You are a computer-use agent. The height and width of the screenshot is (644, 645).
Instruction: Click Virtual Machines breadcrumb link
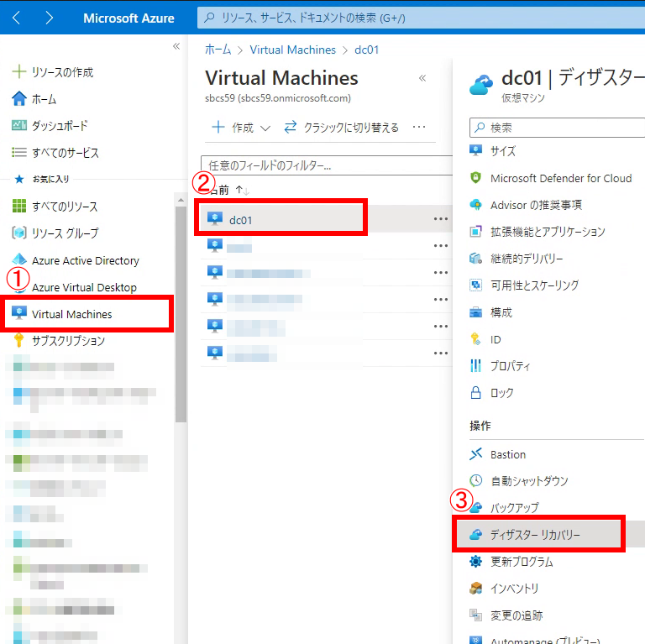(x=293, y=50)
